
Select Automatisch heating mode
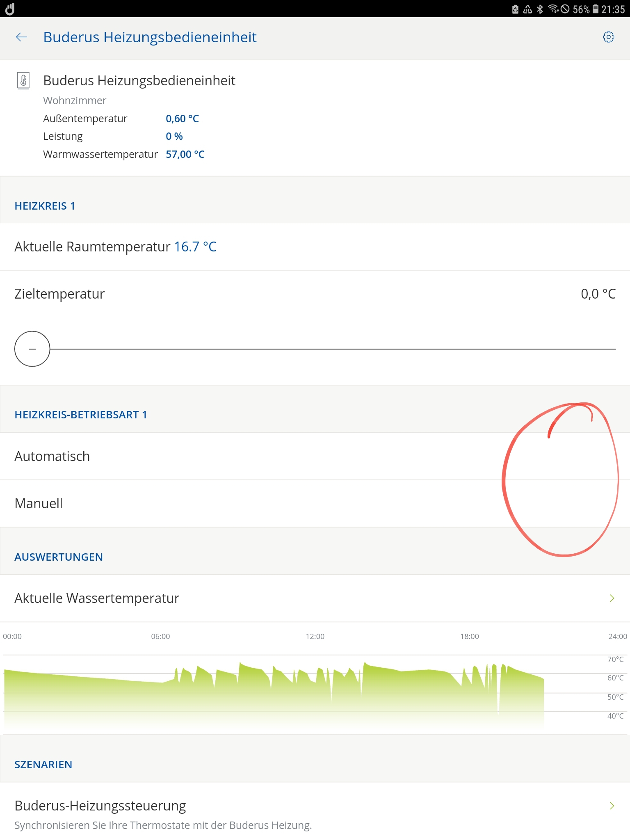click(x=52, y=456)
